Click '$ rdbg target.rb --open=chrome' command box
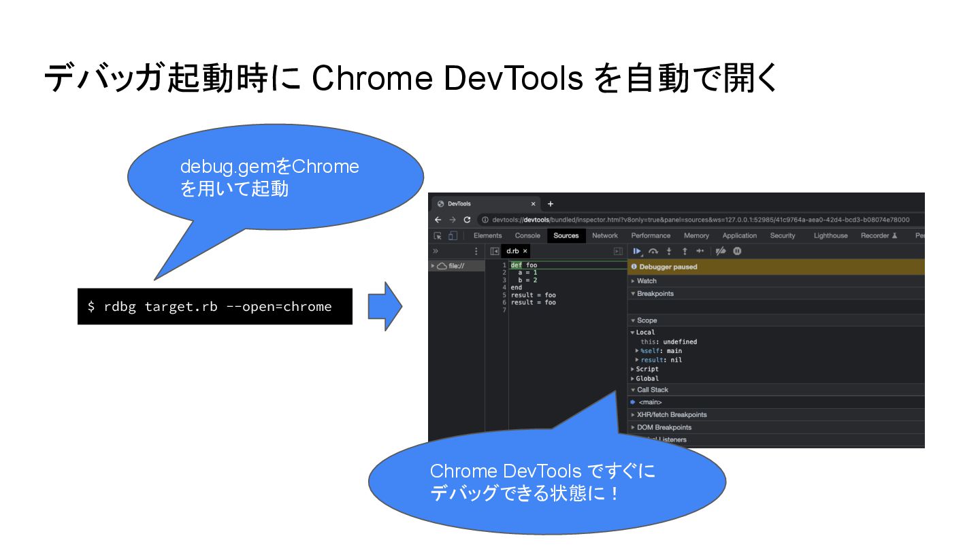 point(215,306)
